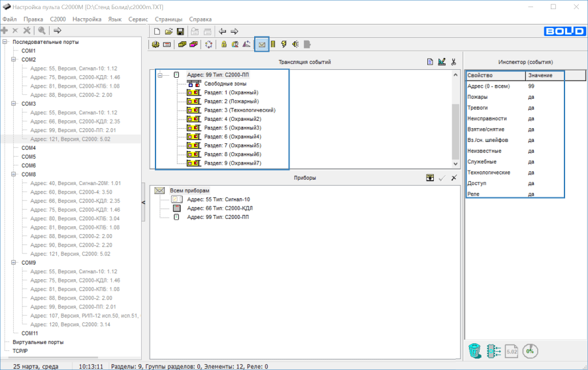
Task: Select Адрес: 55 Тип: Сигнал-10 in Приборы
Action: [218, 199]
